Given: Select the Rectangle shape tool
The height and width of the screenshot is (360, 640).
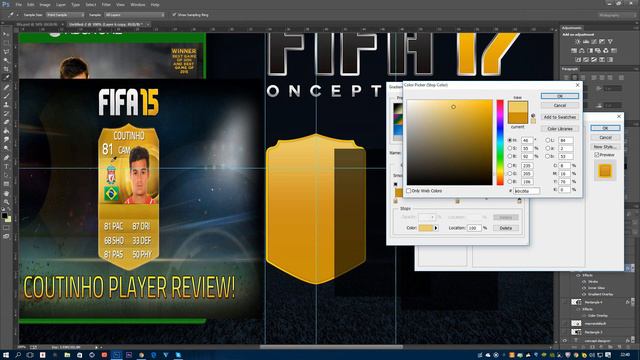Looking at the screenshot, I should 6,184.
